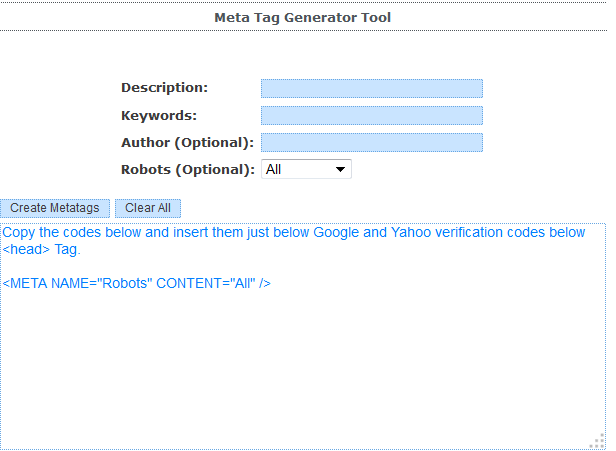Click the "Author (Optional):" label

pyautogui.click(x=187, y=142)
